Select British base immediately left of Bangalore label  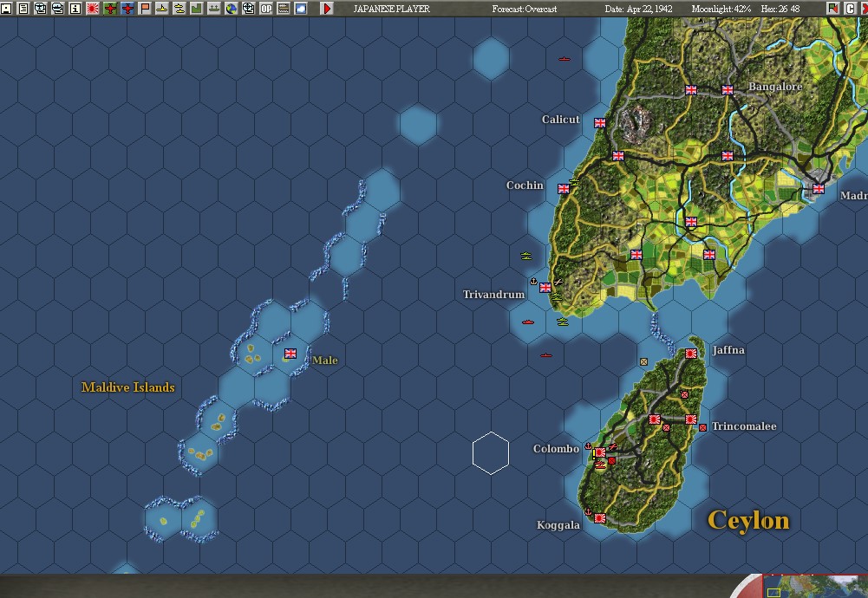click(x=728, y=90)
